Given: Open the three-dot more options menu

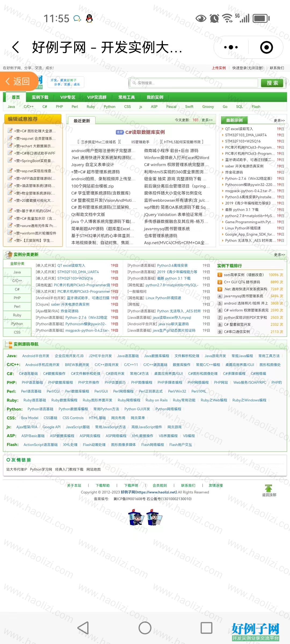Looking at the screenshot, I should pos(231,47).
